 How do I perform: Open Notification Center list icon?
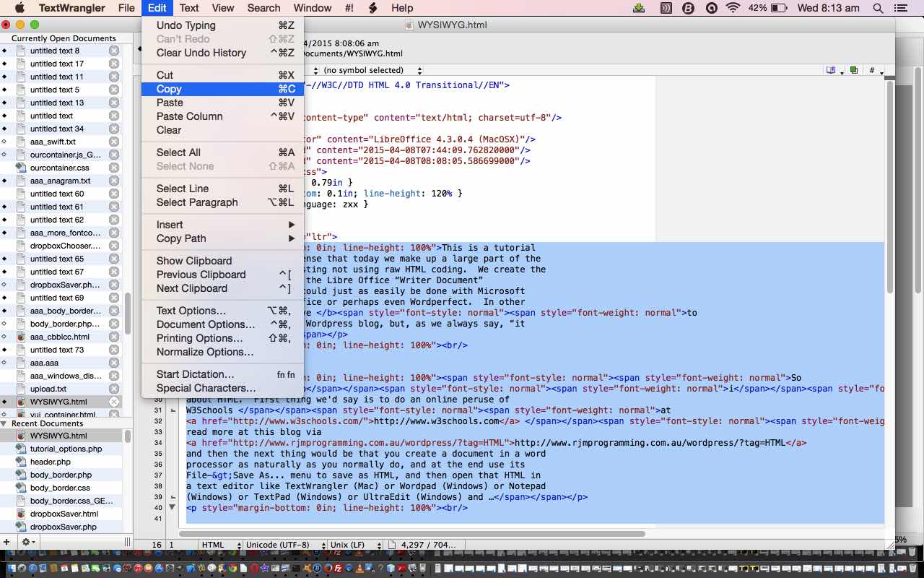coord(900,8)
